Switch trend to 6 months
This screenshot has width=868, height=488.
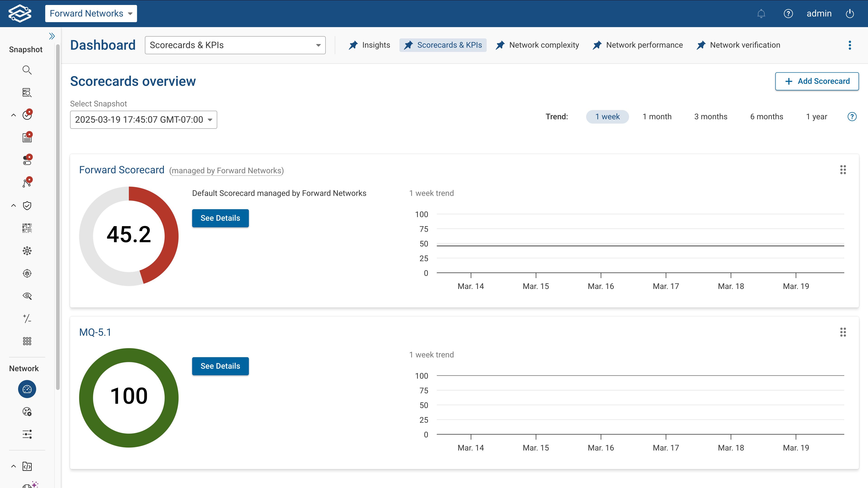767,117
